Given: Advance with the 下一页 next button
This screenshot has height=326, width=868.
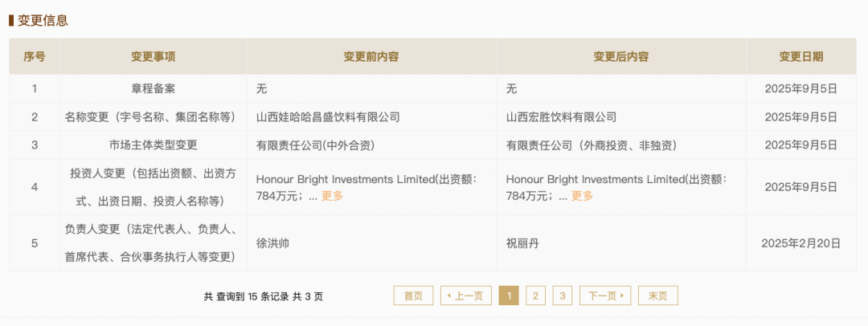Looking at the screenshot, I should pos(605,295).
